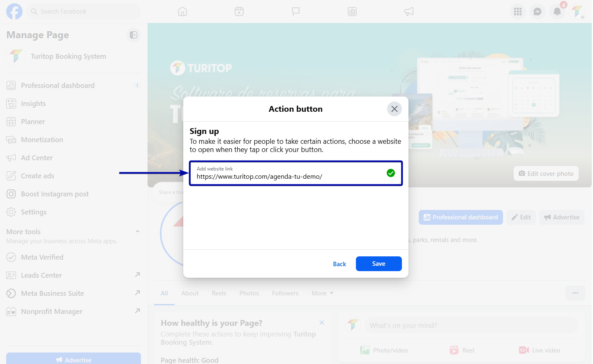The width and height of the screenshot is (593, 364).
Task: Click the Turitop page avatar in the sidebar
Action: pyautogui.click(x=16, y=56)
